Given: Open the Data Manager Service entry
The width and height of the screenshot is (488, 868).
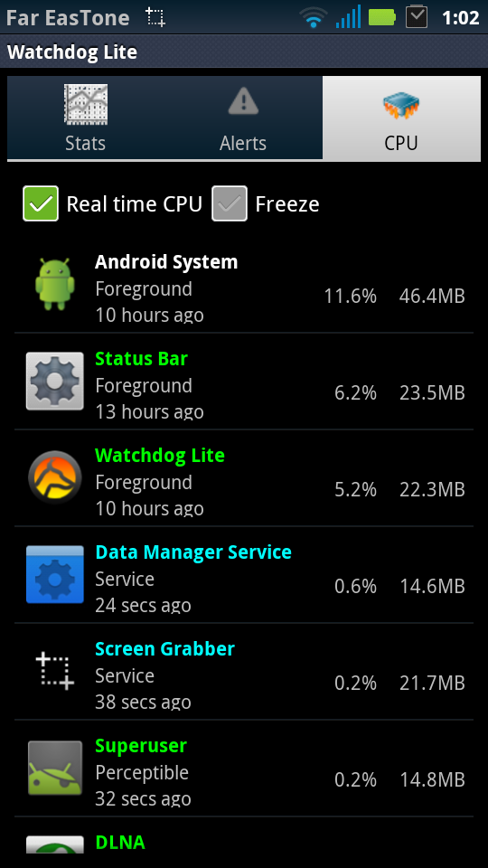Looking at the screenshot, I should [x=244, y=575].
